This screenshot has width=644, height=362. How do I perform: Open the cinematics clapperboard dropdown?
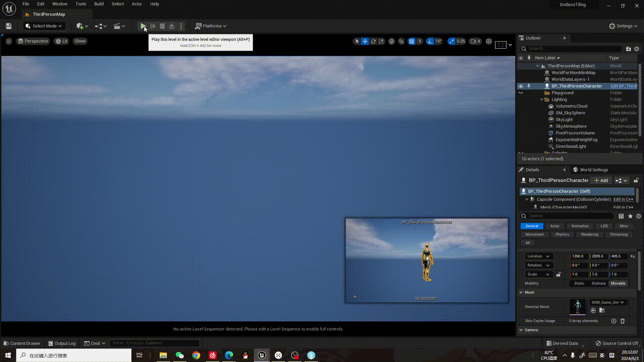pyautogui.click(x=119, y=26)
